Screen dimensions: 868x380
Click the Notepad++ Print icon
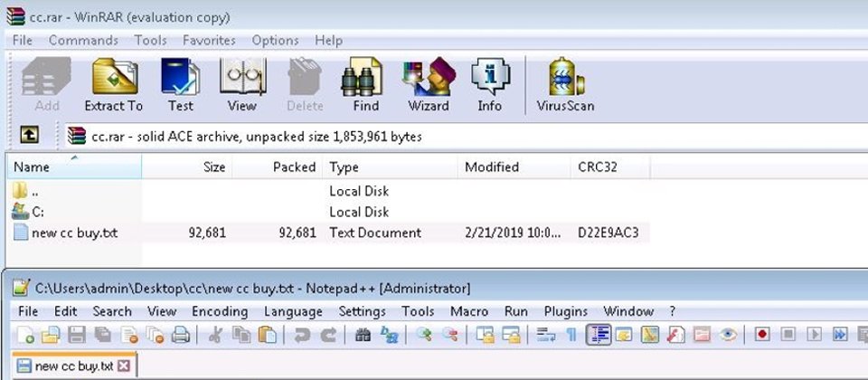pos(180,335)
